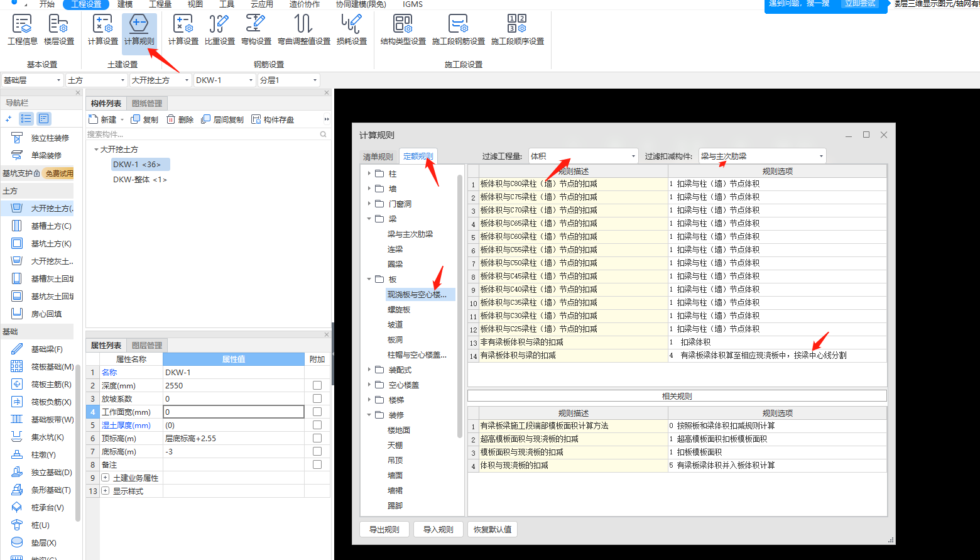The height and width of the screenshot is (560, 980).
Task: Select DKW-整体 <1> component
Action: click(x=140, y=180)
